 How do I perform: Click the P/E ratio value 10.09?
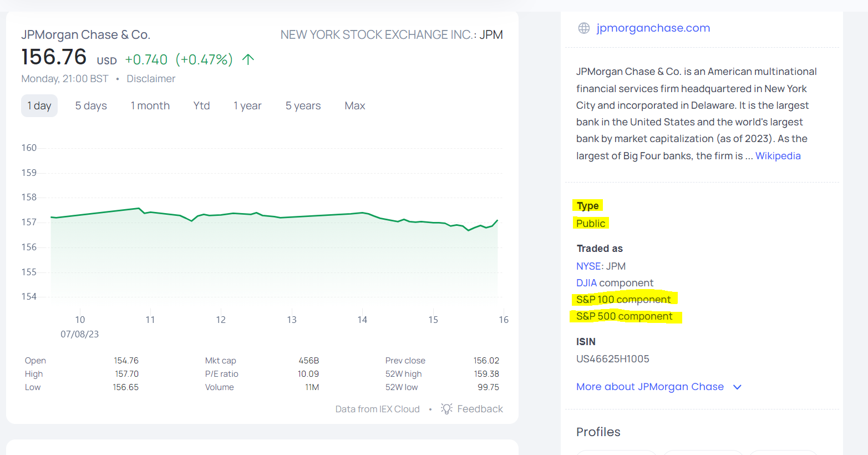[x=308, y=374]
